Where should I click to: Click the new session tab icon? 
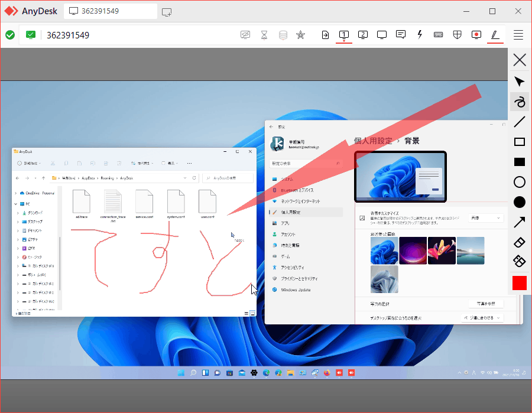(x=167, y=12)
